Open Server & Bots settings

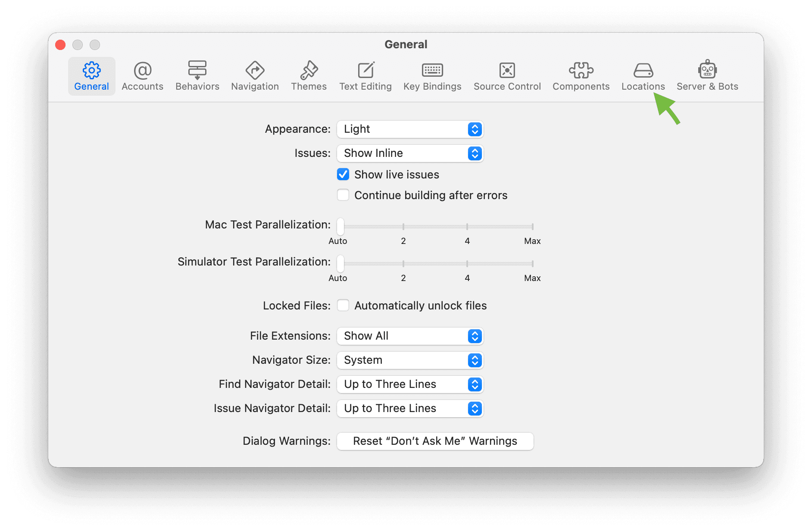pyautogui.click(x=707, y=76)
